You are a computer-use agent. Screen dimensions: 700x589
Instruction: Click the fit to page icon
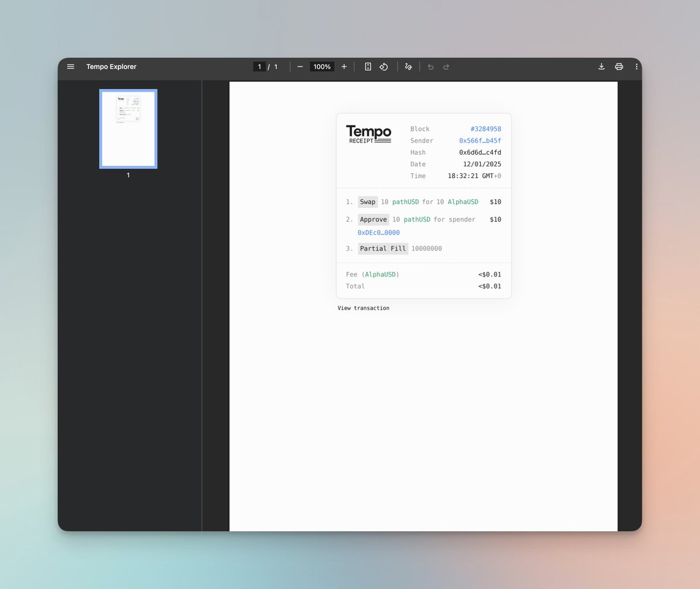368,67
